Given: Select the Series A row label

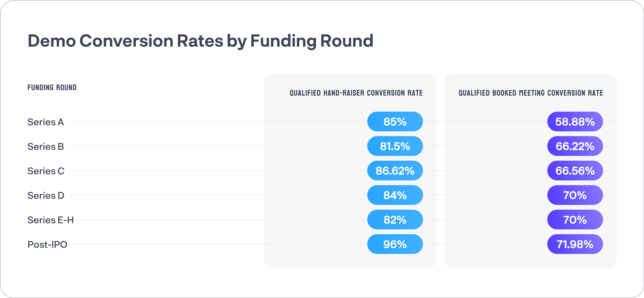Looking at the screenshot, I should tap(46, 122).
